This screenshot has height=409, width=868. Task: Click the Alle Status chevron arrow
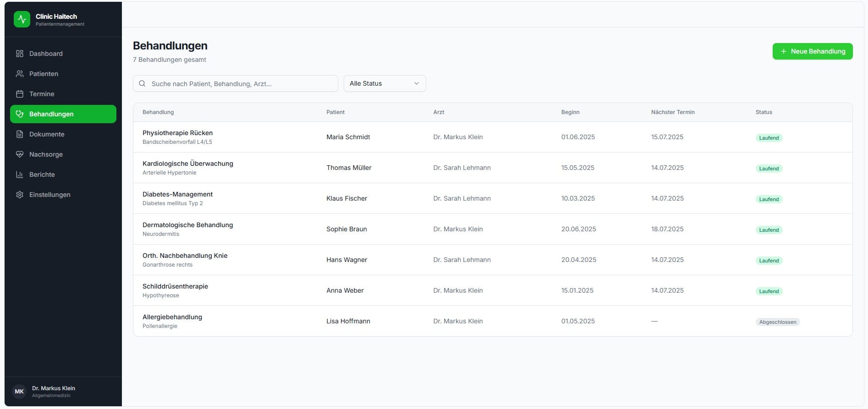click(x=417, y=83)
